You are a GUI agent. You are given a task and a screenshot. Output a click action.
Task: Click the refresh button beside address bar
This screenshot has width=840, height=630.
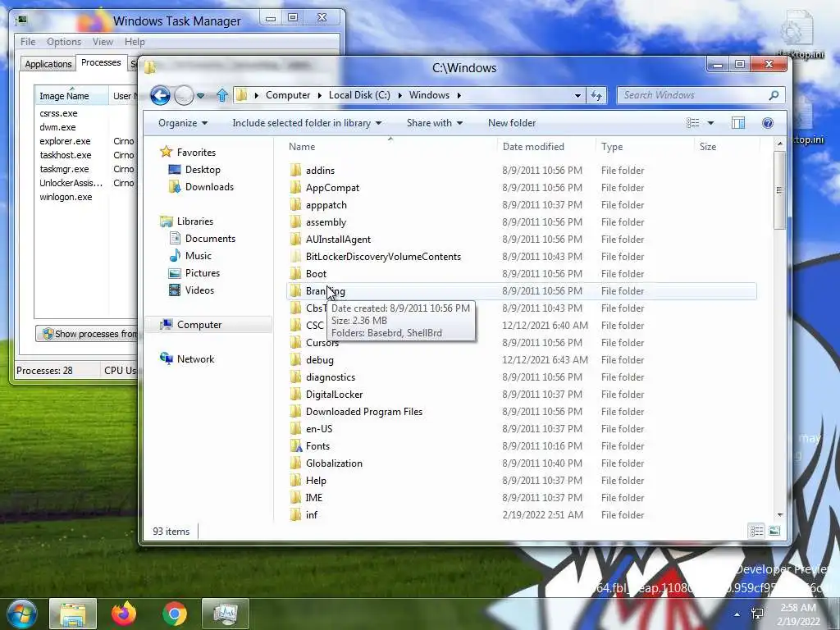coord(596,95)
